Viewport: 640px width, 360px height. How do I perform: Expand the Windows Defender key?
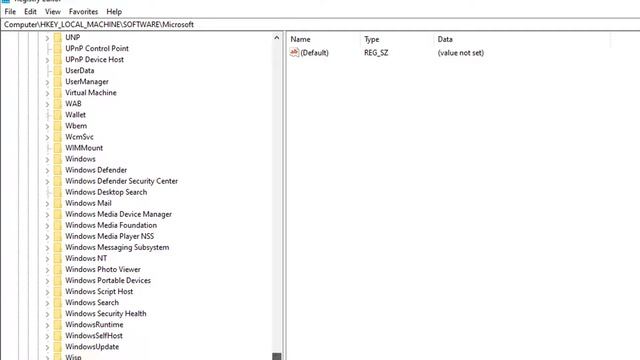tap(47, 170)
